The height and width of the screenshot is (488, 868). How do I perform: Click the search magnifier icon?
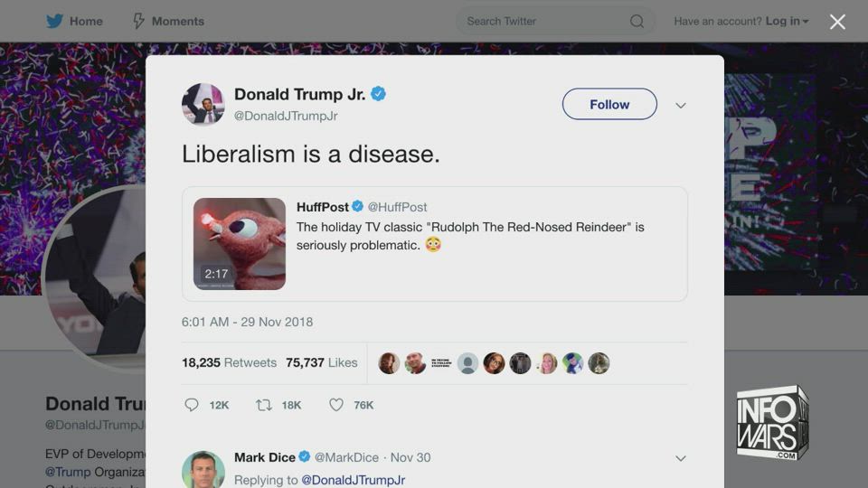[x=637, y=21]
